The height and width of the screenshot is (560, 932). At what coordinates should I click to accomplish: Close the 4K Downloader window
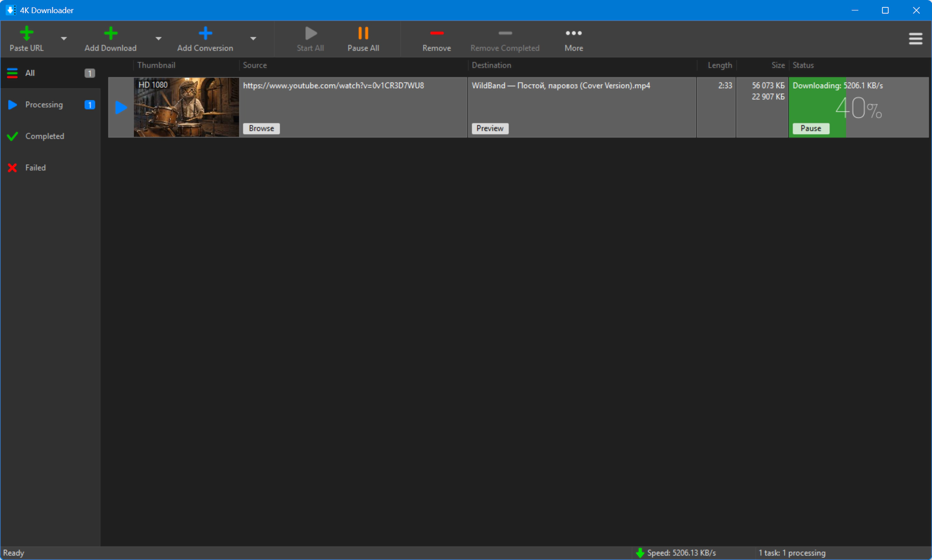pos(916,10)
